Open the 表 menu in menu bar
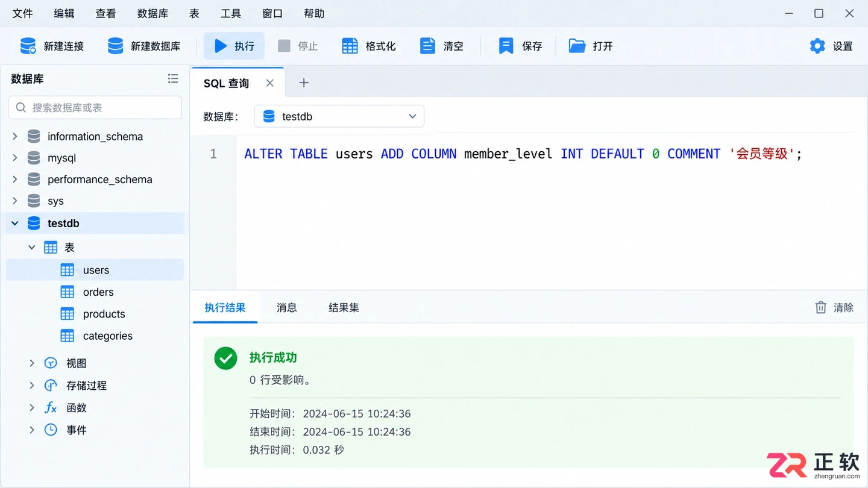 click(194, 13)
